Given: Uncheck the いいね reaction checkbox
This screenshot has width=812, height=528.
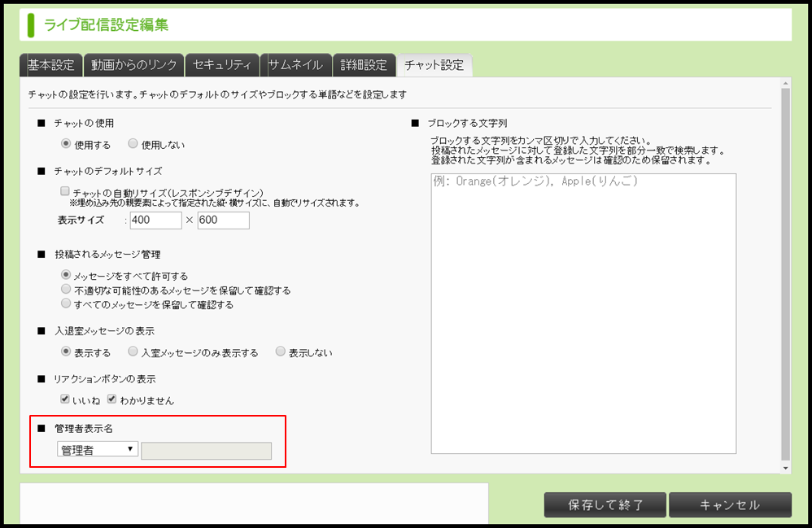Looking at the screenshot, I should click(65, 399).
